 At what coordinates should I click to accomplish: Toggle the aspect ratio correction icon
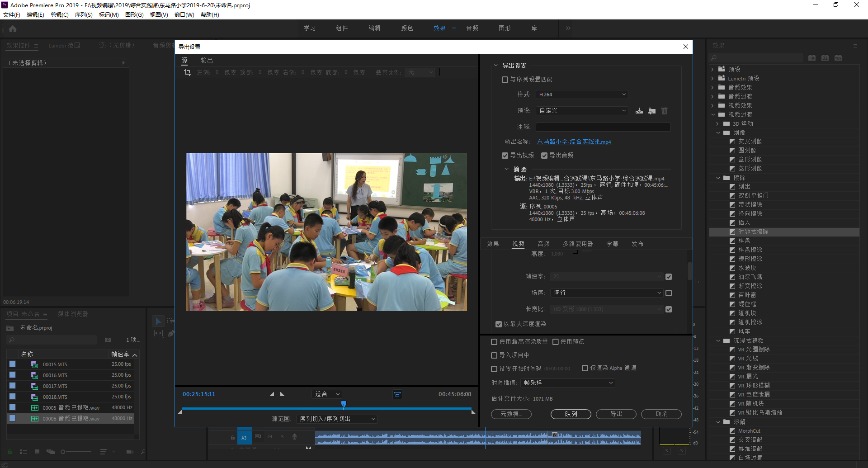coord(397,394)
